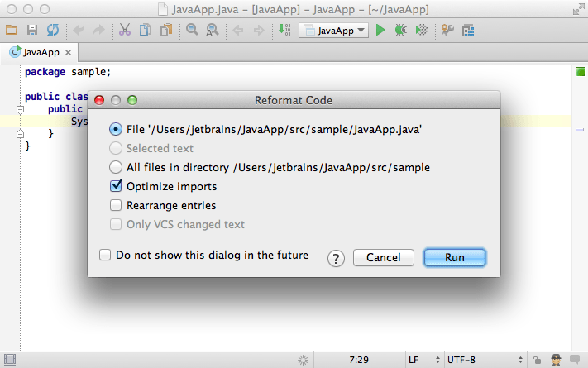Switch to the JavaApp editor tab
The width and height of the screenshot is (588, 368).
39,52
